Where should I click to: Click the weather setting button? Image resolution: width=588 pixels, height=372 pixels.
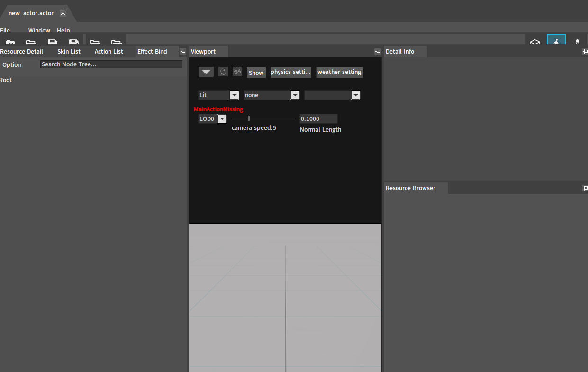(339, 72)
